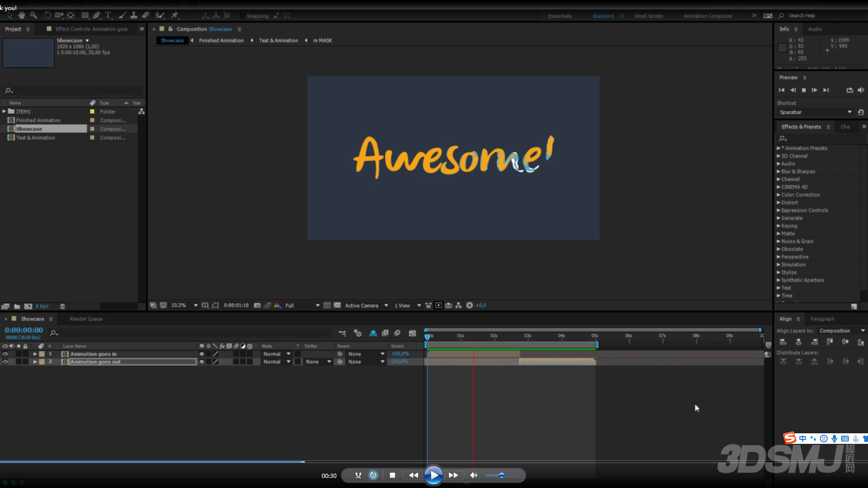Select the Brush tool
This screenshot has width=868, height=488.
coord(122,15)
